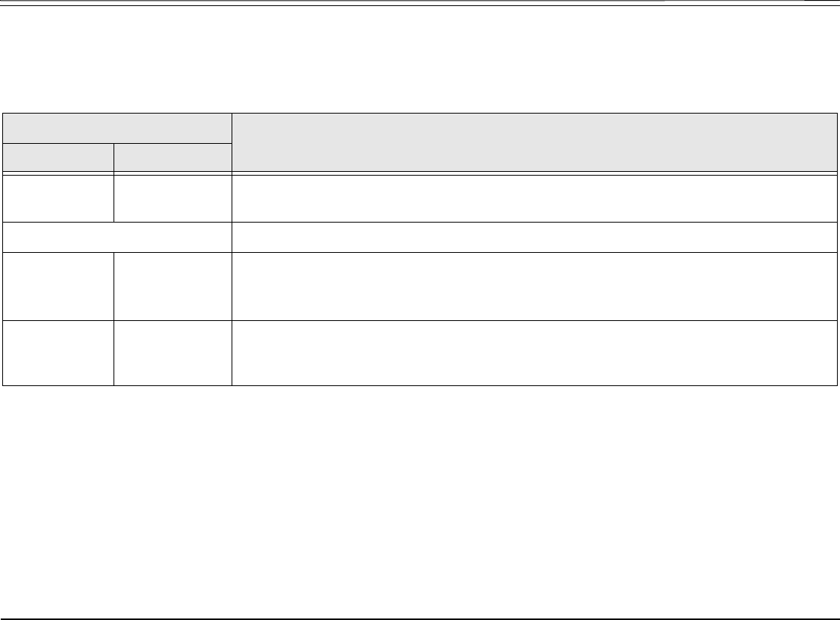Click the large gray header cell of wide column

534,142
